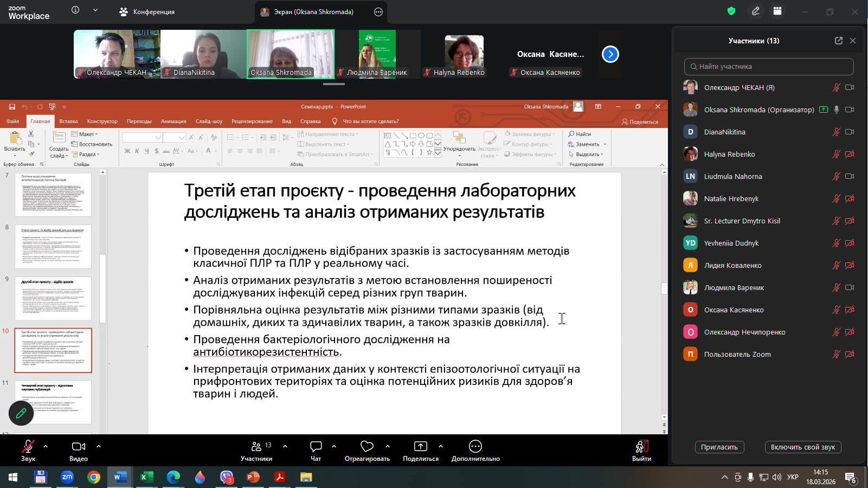Pop out the participants panel

[x=839, y=41]
